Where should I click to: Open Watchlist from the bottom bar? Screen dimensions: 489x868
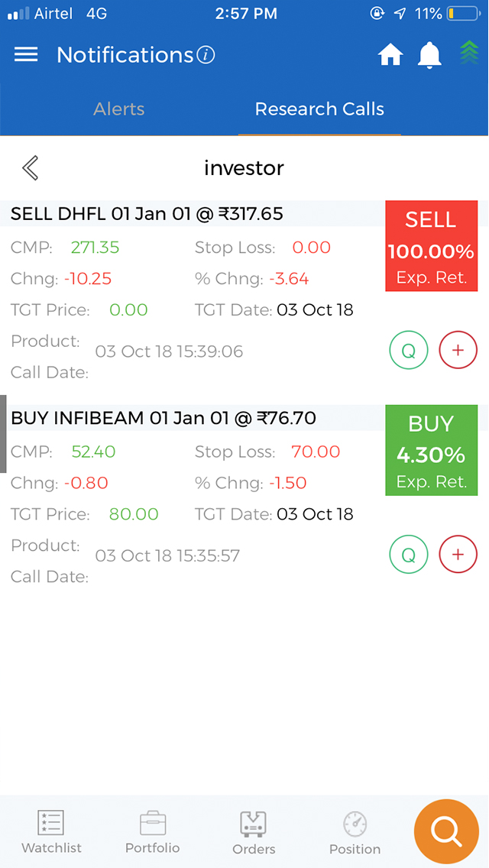[51, 832]
